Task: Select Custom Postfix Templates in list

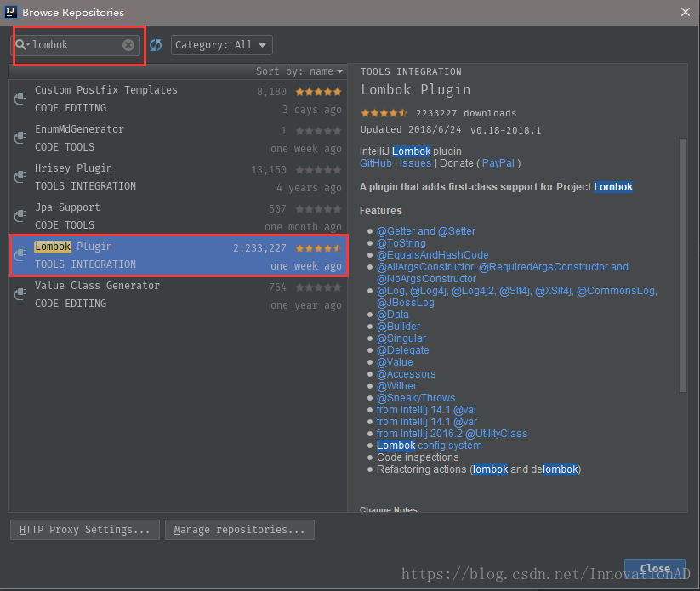Action: (178, 99)
